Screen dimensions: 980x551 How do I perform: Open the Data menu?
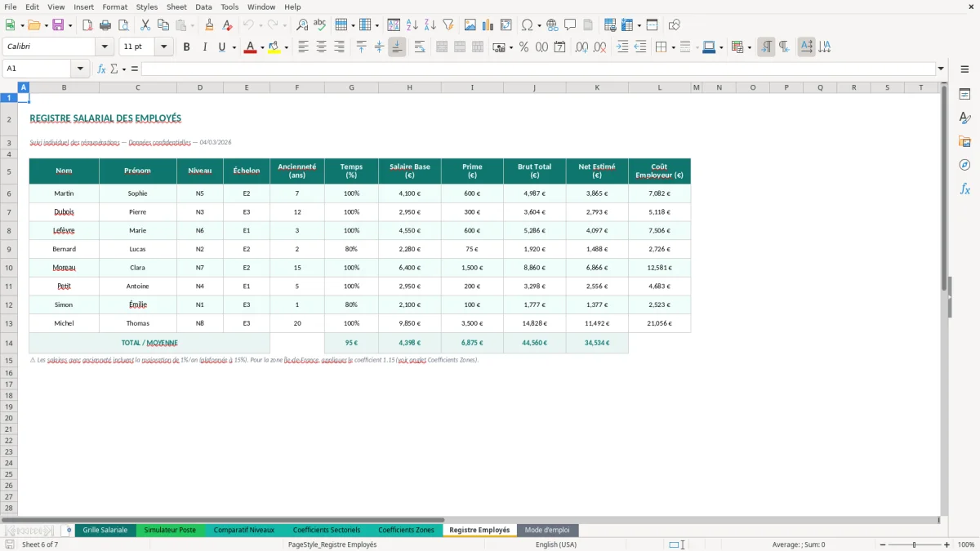[x=203, y=7]
